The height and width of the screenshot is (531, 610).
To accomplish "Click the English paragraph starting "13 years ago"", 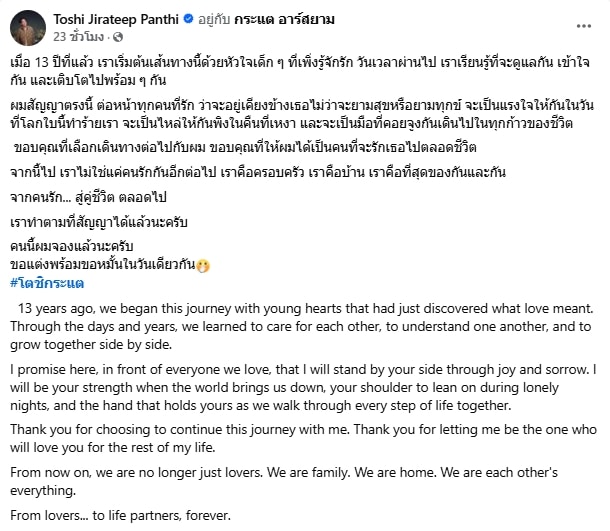I will 300,326.
